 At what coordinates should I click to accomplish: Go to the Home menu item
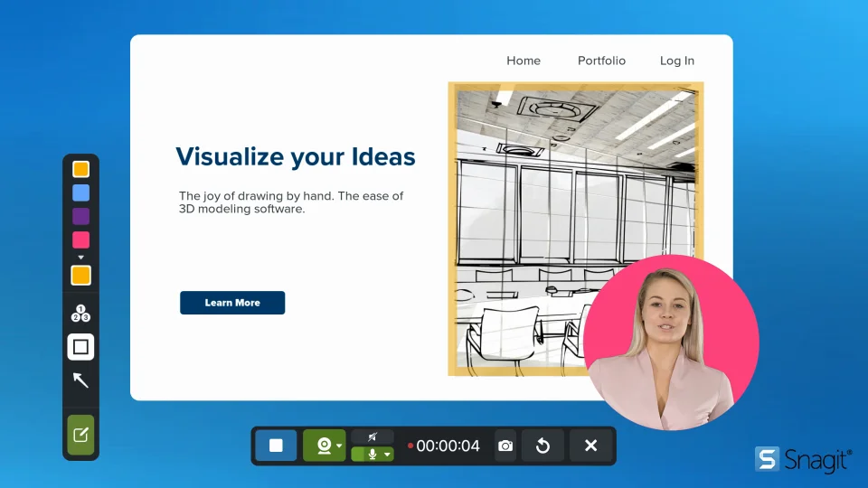pyautogui.click(x=524, y=61)
